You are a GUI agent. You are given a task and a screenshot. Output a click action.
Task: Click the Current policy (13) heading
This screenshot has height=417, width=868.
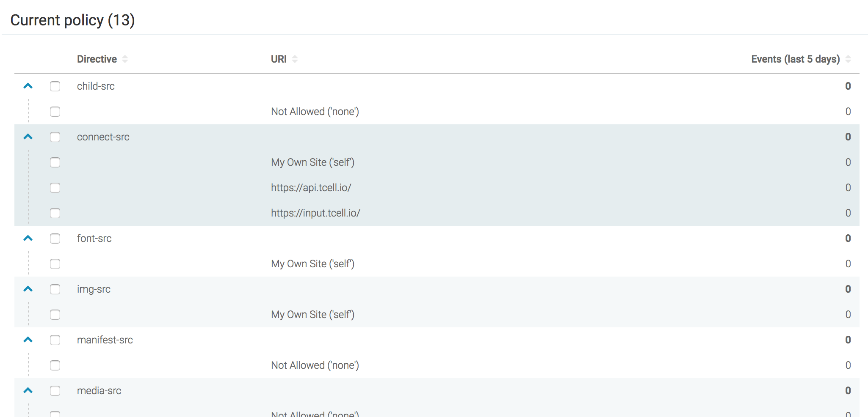point(72,20)
